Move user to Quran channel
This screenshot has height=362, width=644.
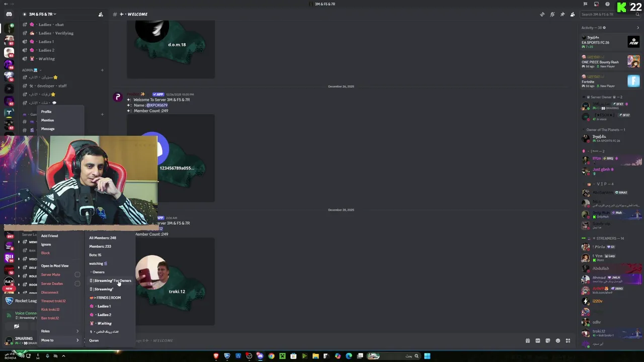pos(94,340)
